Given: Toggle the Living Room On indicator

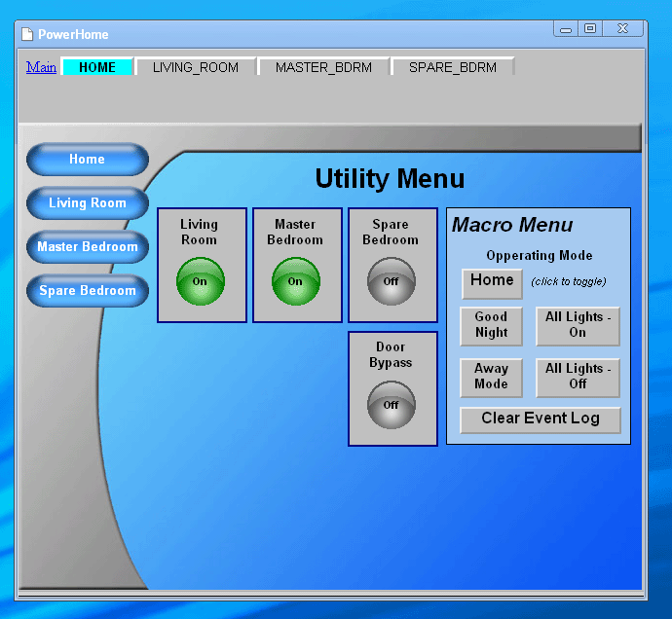Looking at the screenshot, I should pos(201,281).
